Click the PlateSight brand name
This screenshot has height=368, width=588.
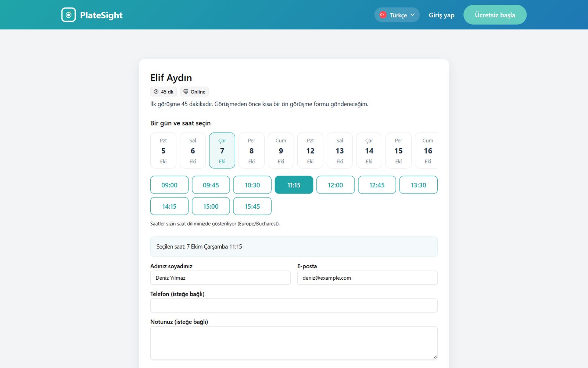pyautogui.click(x=101, y=15)
